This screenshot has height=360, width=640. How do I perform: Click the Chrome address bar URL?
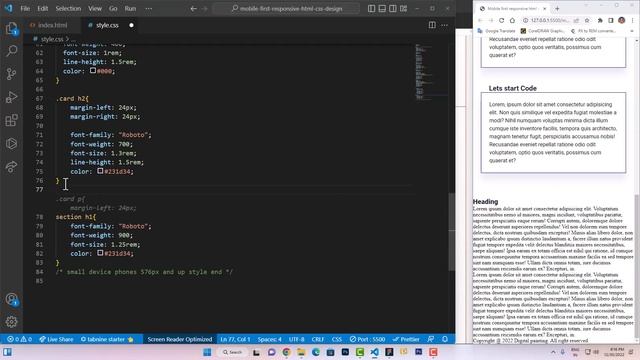click(549, 20)
